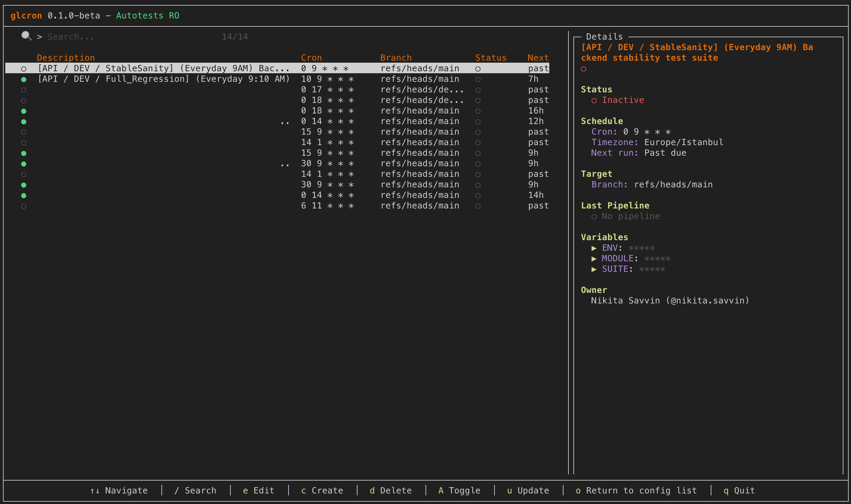Select the Cron column header

pos(311,57)
